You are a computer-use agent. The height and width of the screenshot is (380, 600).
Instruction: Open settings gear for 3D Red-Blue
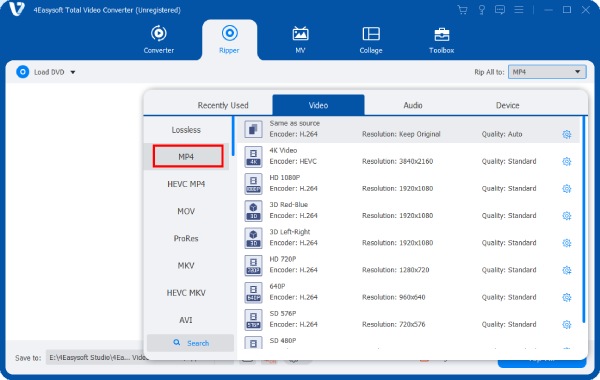(567, 216)
